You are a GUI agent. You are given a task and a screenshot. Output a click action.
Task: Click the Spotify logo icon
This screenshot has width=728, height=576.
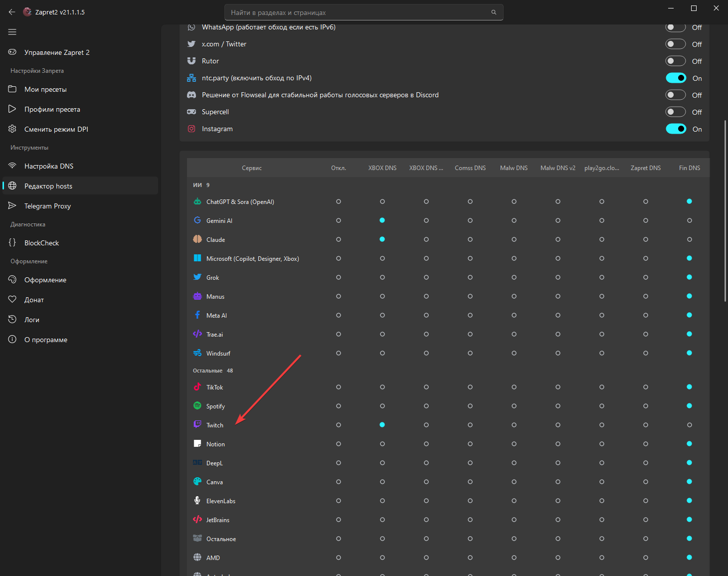[x=197, y=406]
